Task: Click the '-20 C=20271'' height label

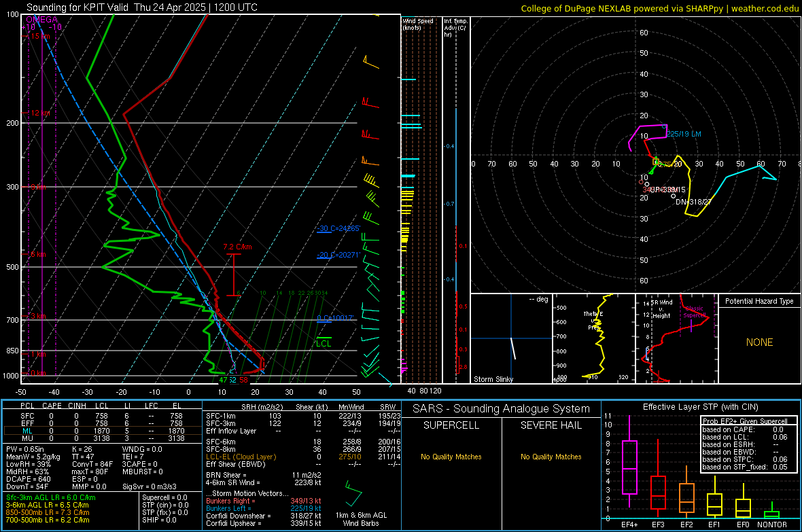Action: tap(338, 255)
